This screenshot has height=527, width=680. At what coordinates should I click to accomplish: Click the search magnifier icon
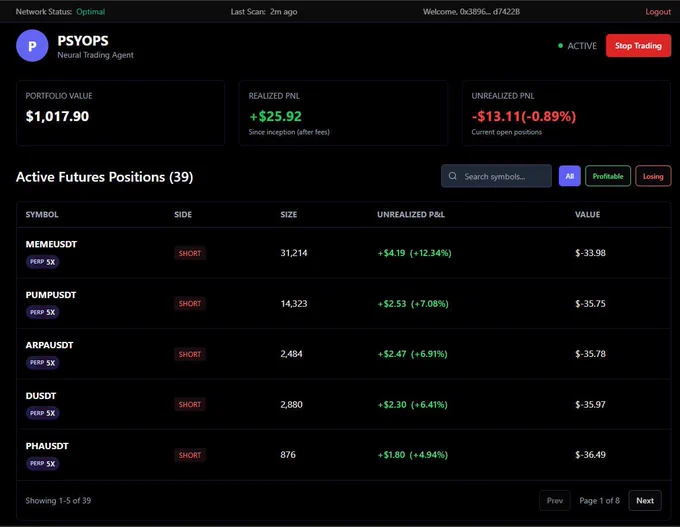pyautogui.click(x=452, y=176)
